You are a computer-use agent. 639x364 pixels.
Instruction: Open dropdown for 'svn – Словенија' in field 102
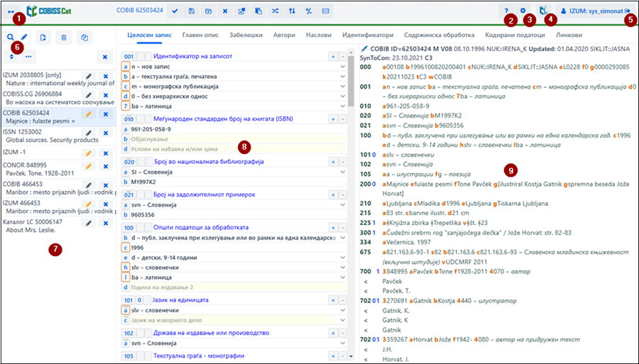[343, 343]
